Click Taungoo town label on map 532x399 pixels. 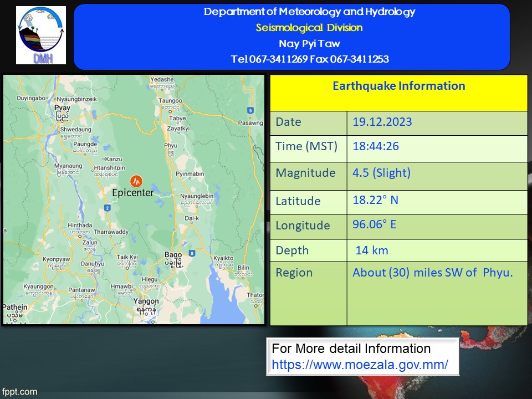point(170,101)
